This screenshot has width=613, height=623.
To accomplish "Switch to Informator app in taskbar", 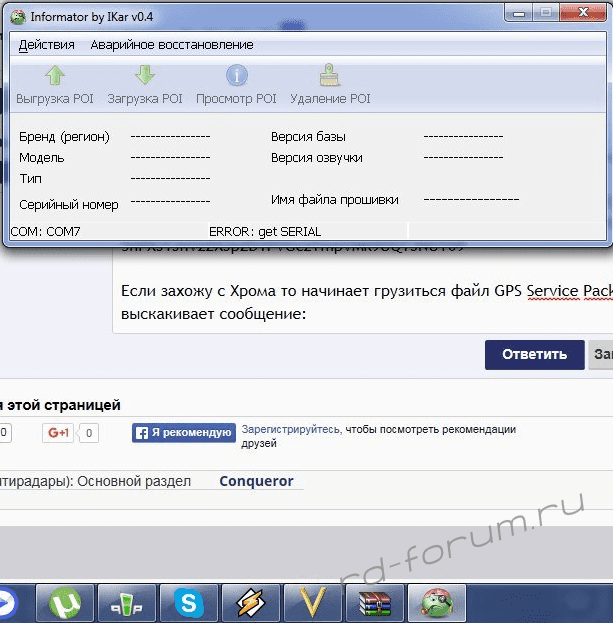I will [x=436, y=603].
